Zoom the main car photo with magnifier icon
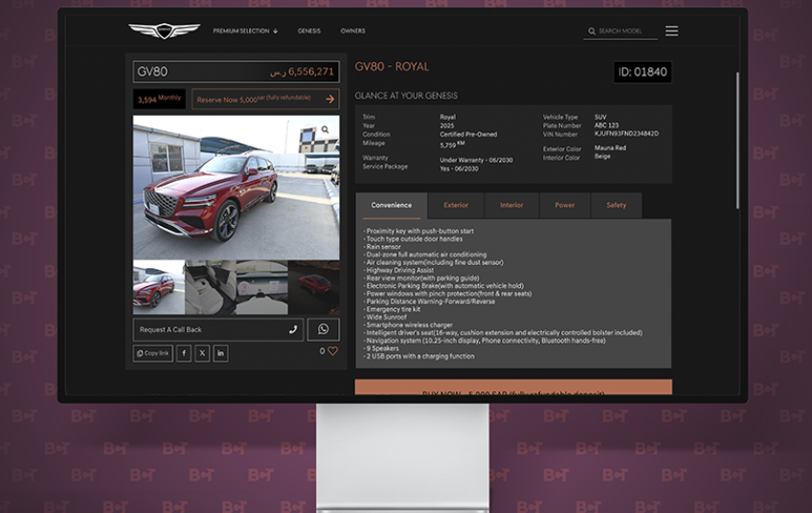 tap(325, 129)
